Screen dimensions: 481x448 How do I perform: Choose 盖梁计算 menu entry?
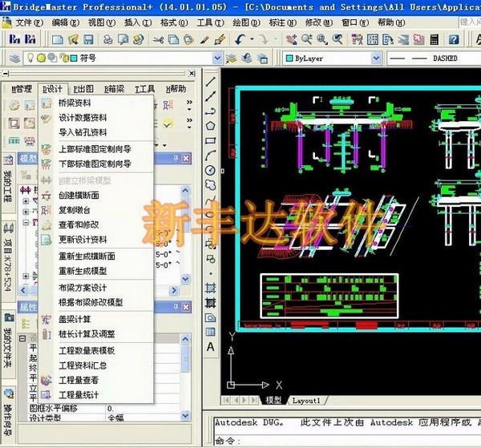(x=75, y=319)
